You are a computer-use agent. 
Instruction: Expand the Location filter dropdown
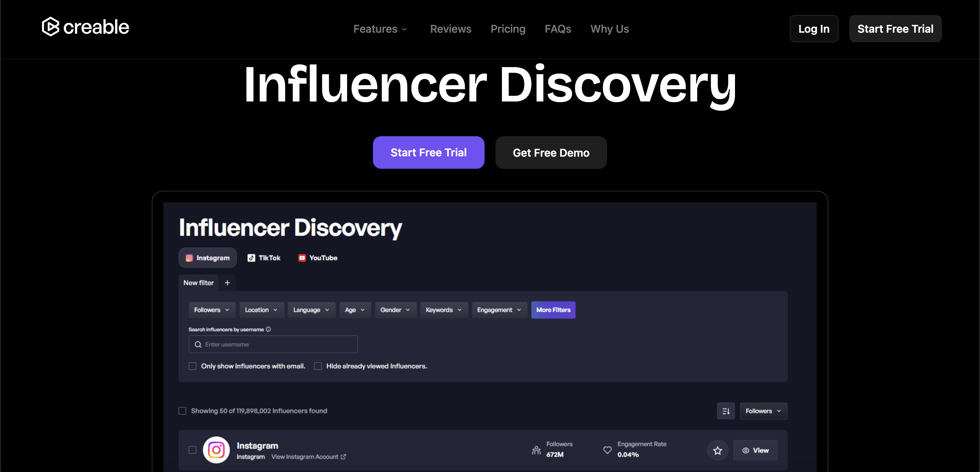tap(261, 310)
